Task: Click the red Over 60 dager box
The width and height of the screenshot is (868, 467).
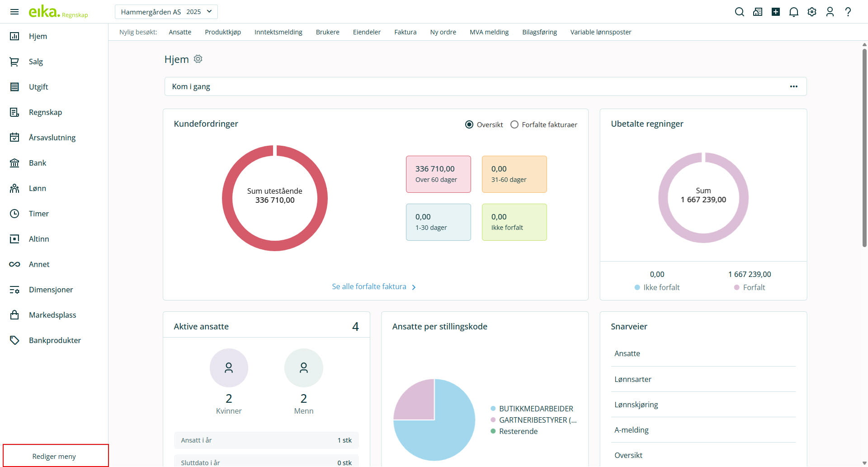Action: click(438, 174)
